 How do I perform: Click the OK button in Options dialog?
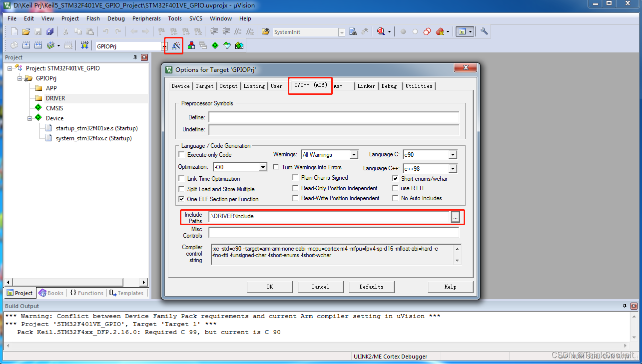coord(270,287)
